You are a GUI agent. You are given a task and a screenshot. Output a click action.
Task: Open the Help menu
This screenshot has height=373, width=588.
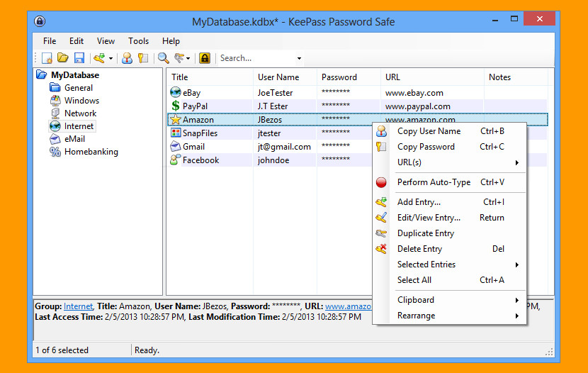click(171, 41)
